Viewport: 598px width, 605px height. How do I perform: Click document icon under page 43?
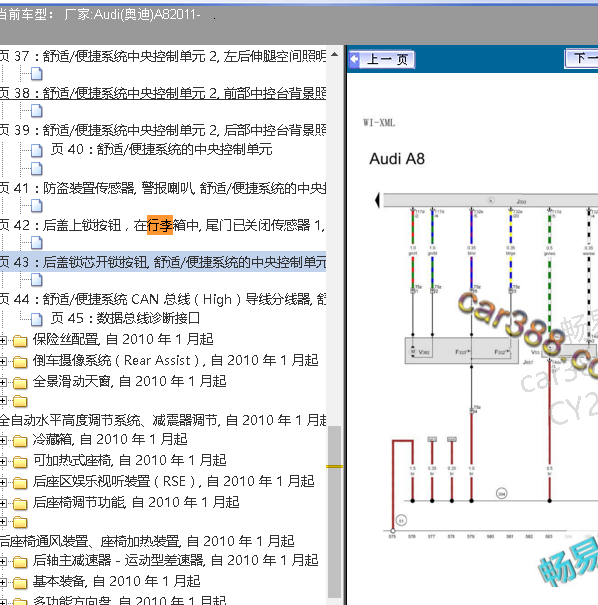coord(37,280)
